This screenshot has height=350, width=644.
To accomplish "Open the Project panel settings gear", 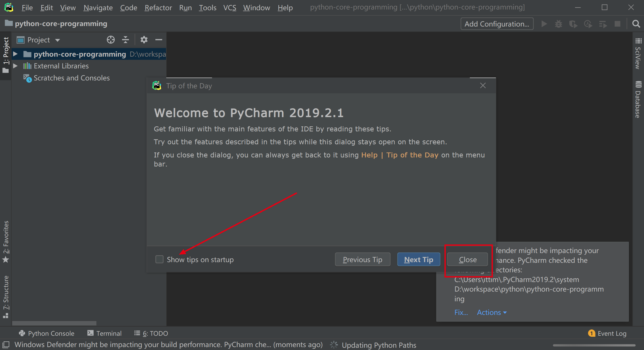I will [x=143, y=40].
